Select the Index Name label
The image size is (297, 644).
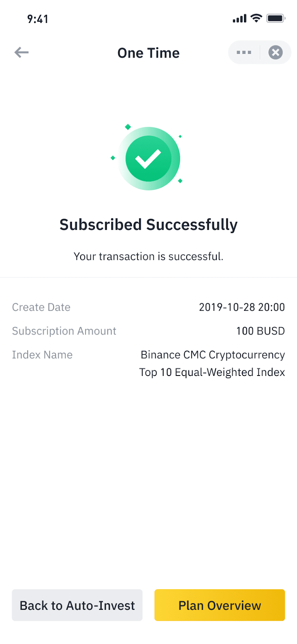point(43,355)
